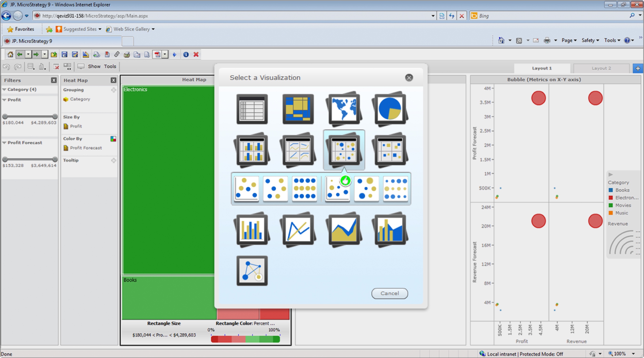Close the Select a Visualization dialog
This screenshot has height=358, width=644.
click(x=409, y=78)
